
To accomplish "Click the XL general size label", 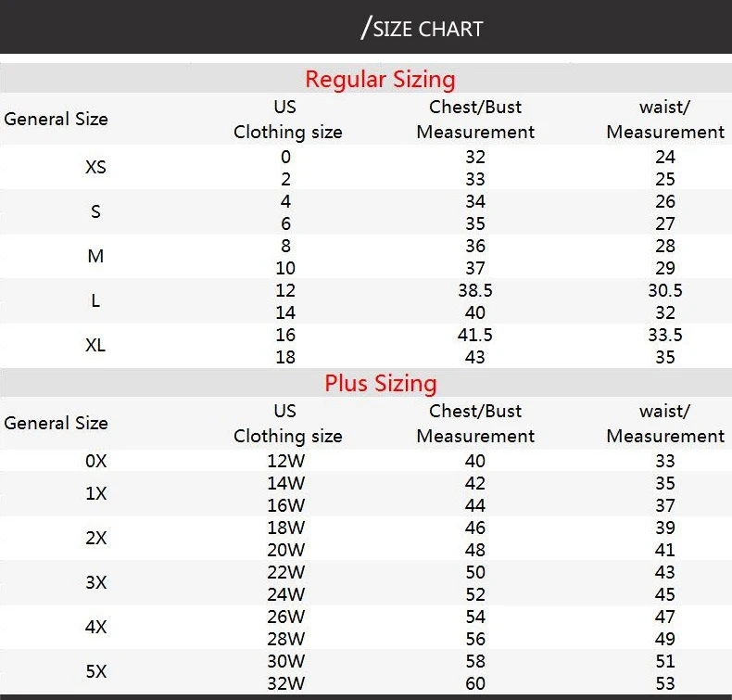I will (x=95, y=346).
